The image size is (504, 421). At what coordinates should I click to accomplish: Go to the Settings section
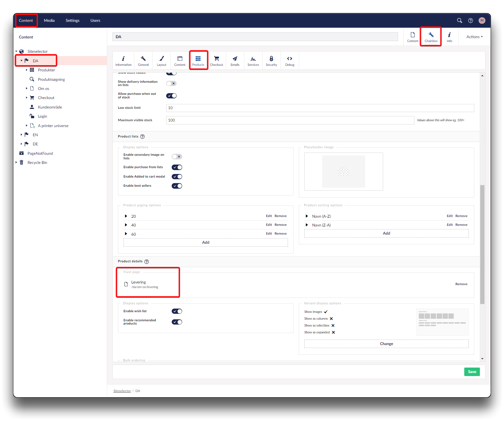[72, 21]
